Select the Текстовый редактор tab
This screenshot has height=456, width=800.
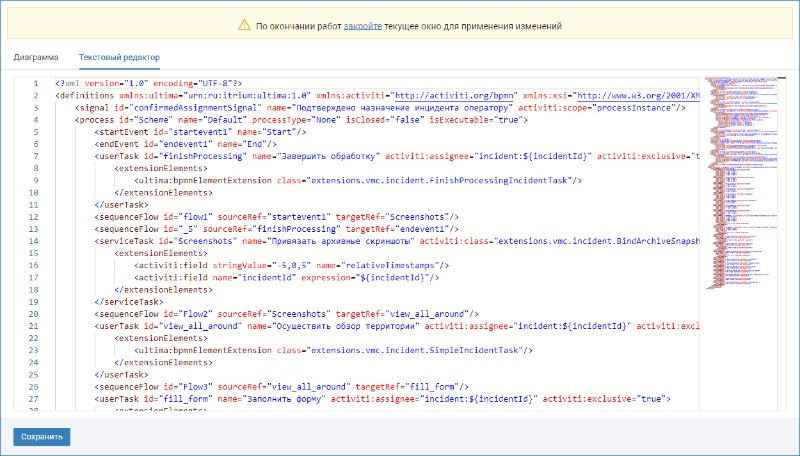(x=119, y=57)
